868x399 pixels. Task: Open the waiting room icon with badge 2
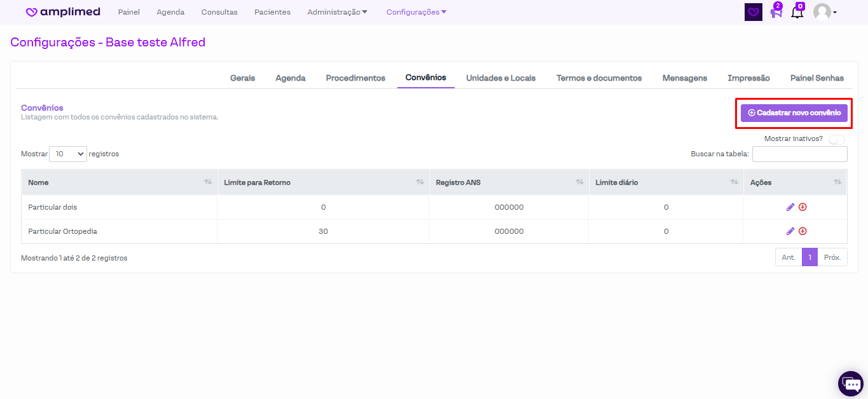pyautogui.click(x=776, y=12)
